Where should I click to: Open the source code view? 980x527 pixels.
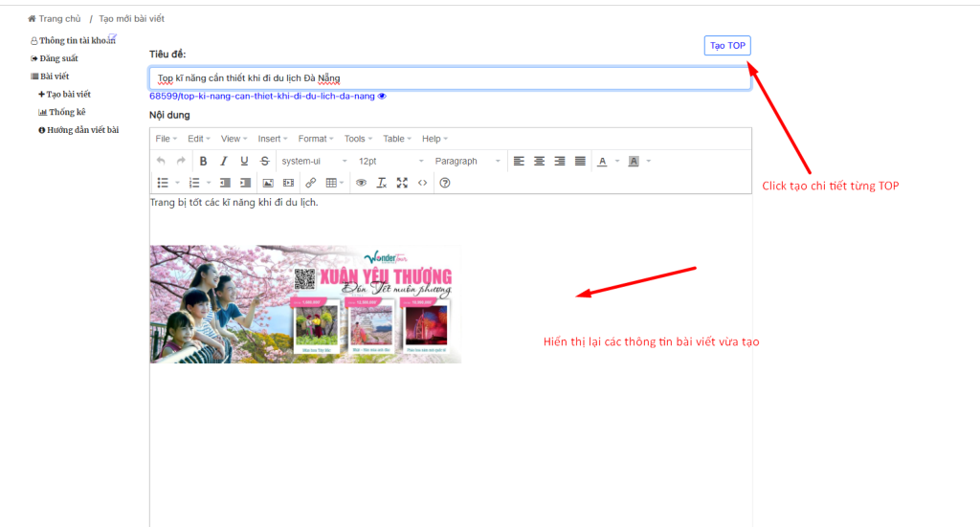pos(422,183)
